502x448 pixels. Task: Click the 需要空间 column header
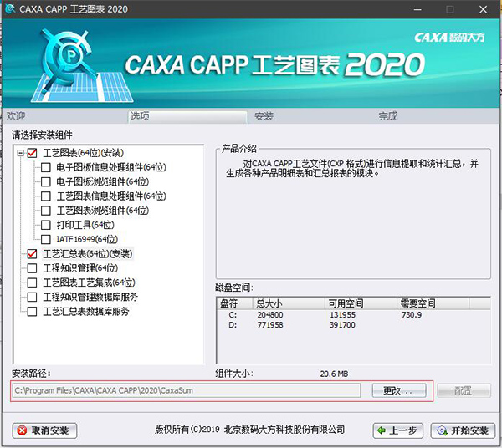pyautogui.click(x=433, y=303)
